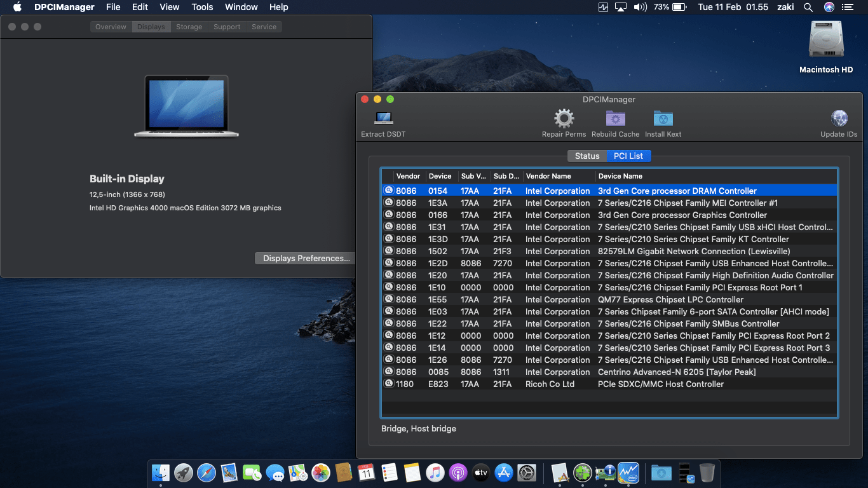Open Calendar in the Dock

click(x=367, y=473)
